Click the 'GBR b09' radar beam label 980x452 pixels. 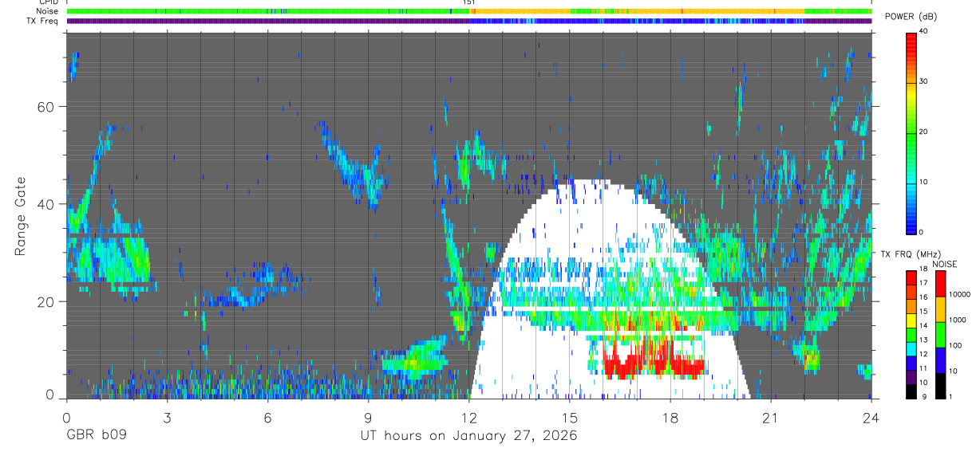coord(96,436)
